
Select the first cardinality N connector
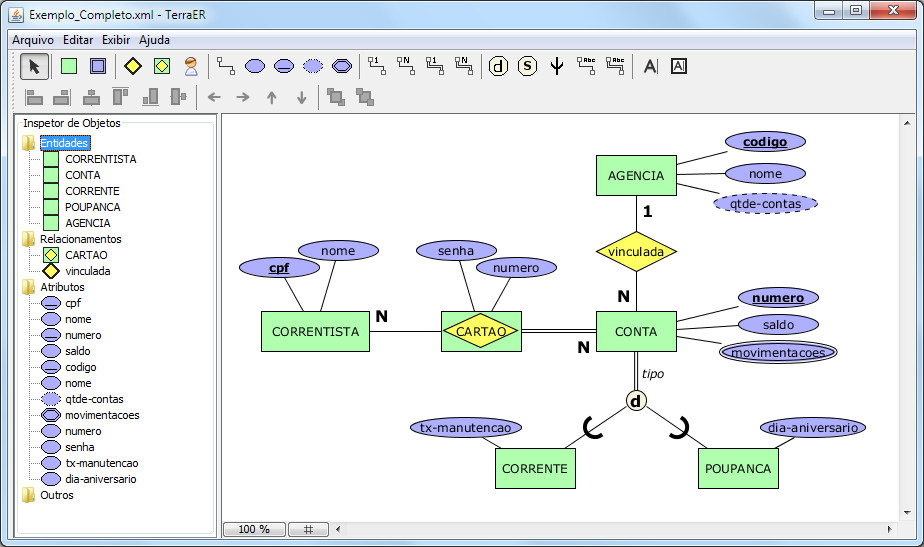(405, 66)
